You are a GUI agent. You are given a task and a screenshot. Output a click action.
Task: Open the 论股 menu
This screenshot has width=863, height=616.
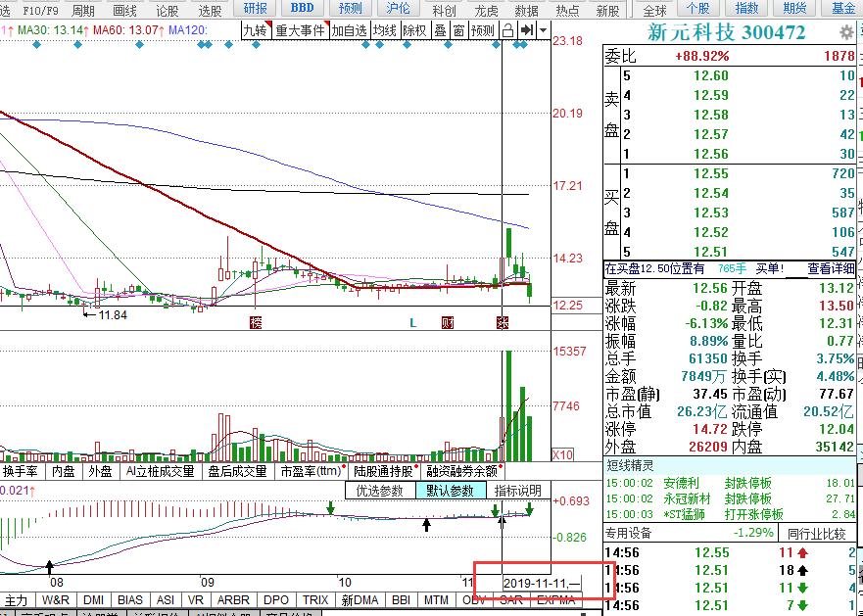pos(168,10)
